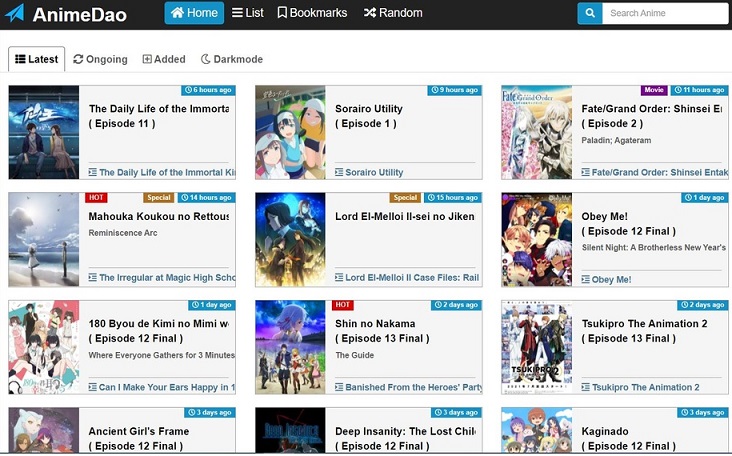Click the list icon beside Tsukipro The Animation 2 series link
The width and height of the screenshot is (732, 456).
[x=585, y=387]
